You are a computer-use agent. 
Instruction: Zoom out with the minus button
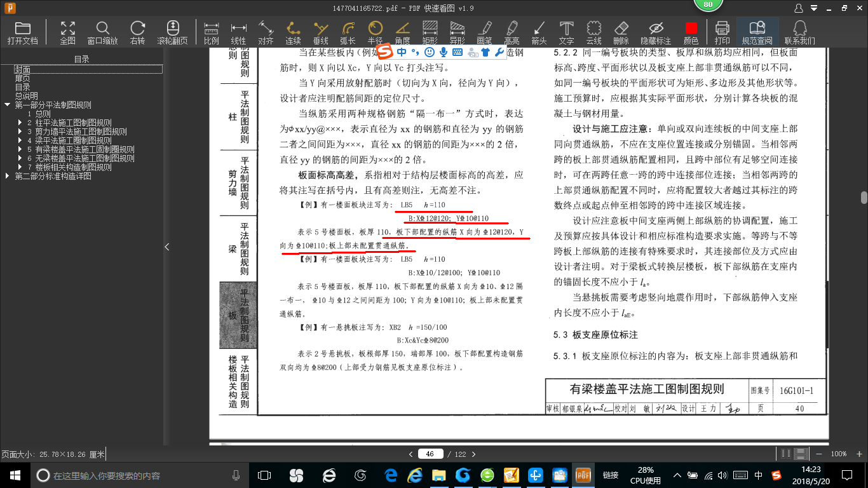coord(820,454)
